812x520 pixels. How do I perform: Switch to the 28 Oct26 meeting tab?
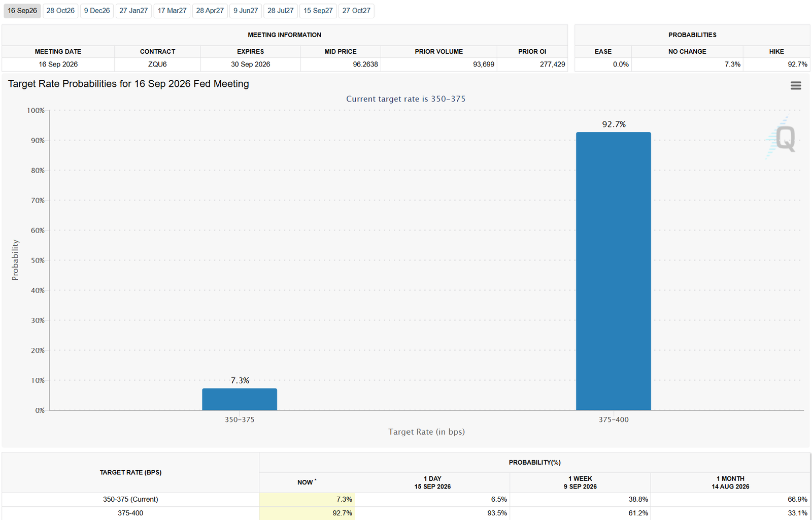click(x=60, y=11)
